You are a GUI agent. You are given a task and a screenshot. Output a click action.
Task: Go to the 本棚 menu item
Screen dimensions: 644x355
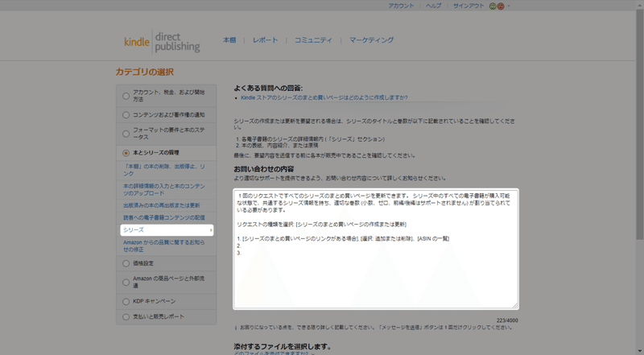[229, 40]
